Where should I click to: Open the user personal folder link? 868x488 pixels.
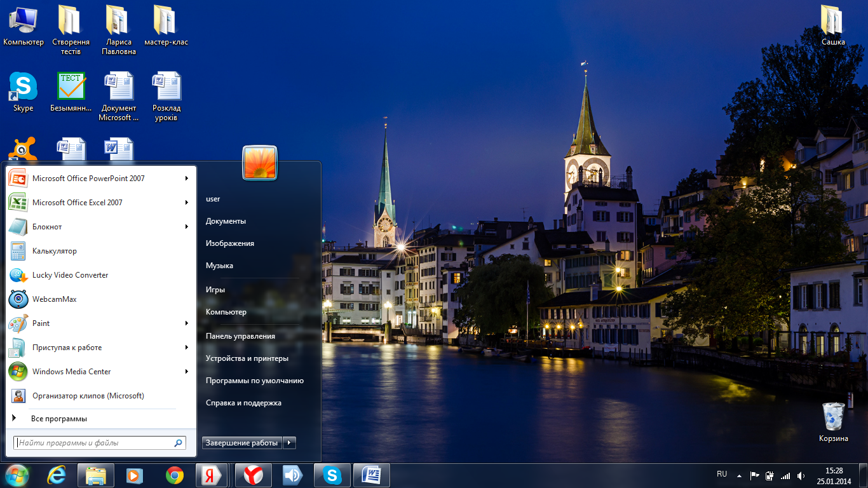213,199
